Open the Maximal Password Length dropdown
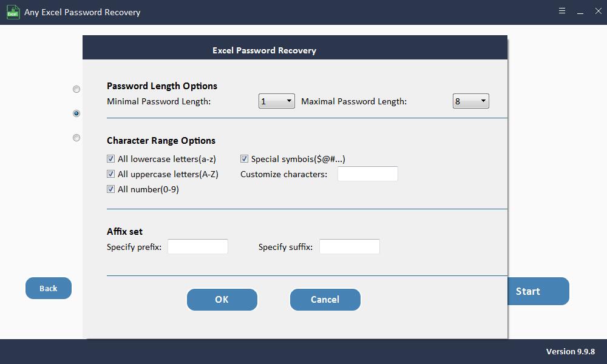Viewport: 607px width, 364px height. (x=481, y=101)
